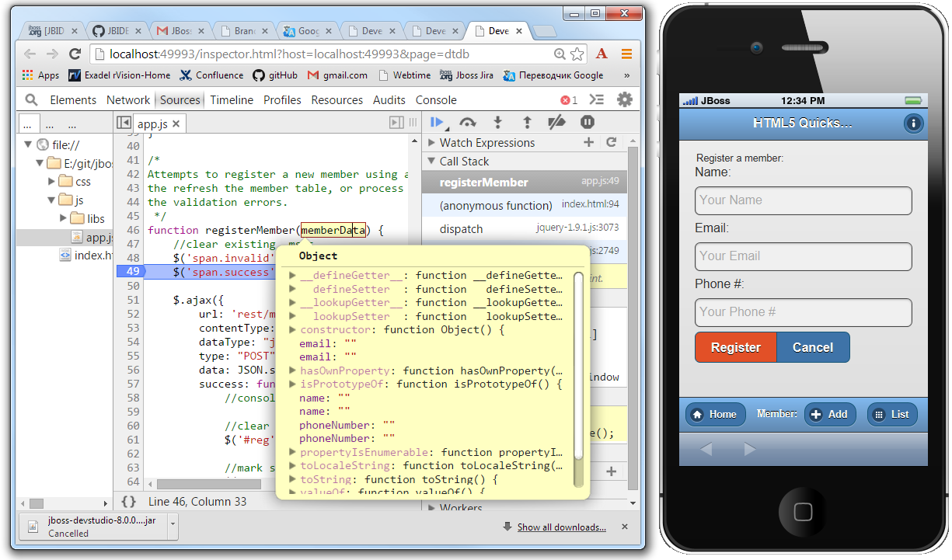The width and height of the screenshot is (952, 560).
Task: Open the Console tab
Action: (436, 99)
